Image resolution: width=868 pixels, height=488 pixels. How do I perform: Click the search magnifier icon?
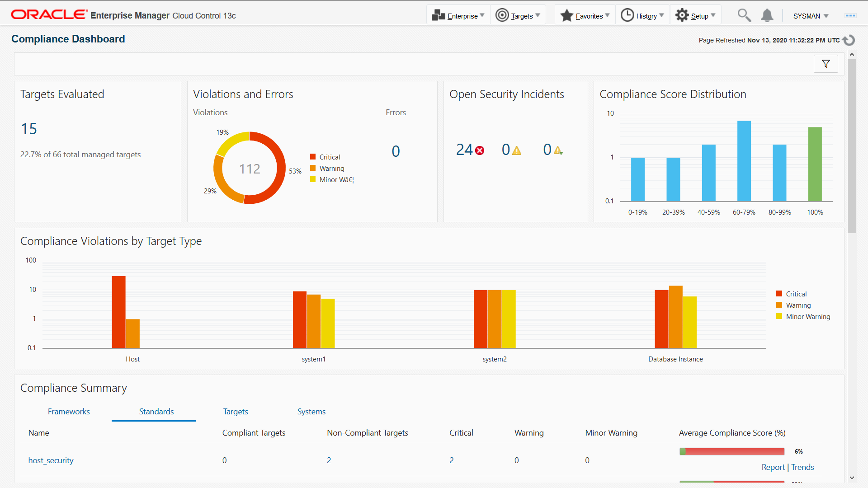tap(744, 15)
